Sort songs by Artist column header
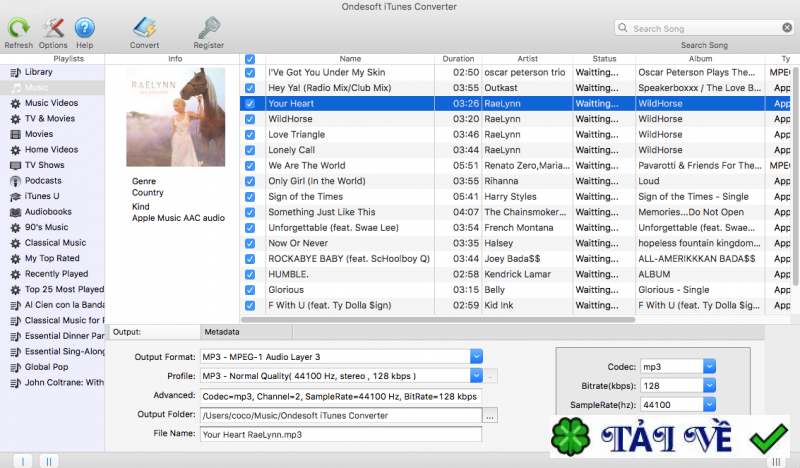This screenshot has width=800, height=468. click(528, 59)
